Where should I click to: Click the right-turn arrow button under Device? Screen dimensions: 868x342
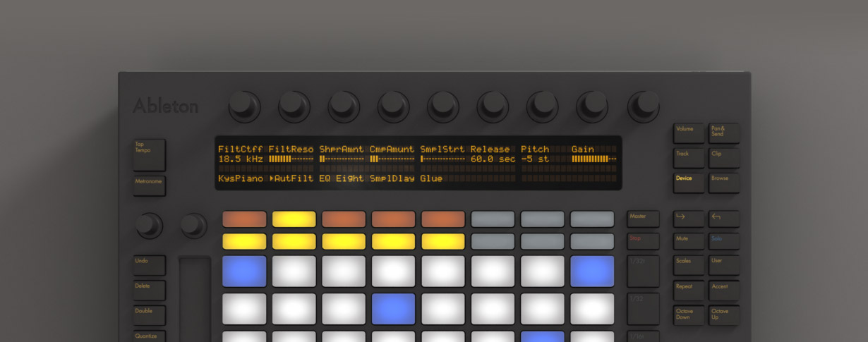point(689,219)
